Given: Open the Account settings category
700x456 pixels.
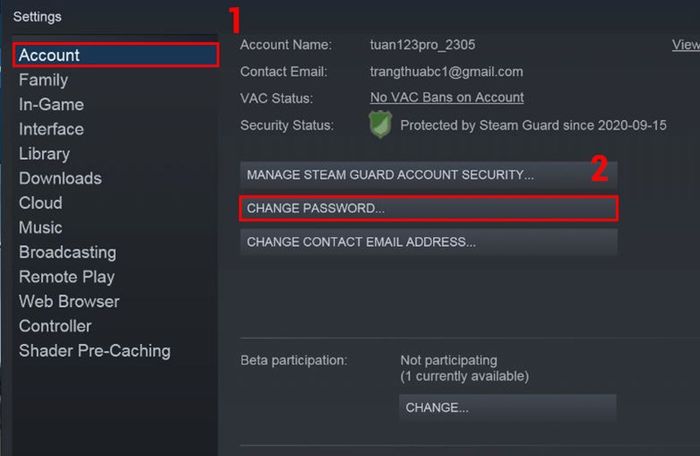Looking at the screenshot, I should [x=50, y=55].
